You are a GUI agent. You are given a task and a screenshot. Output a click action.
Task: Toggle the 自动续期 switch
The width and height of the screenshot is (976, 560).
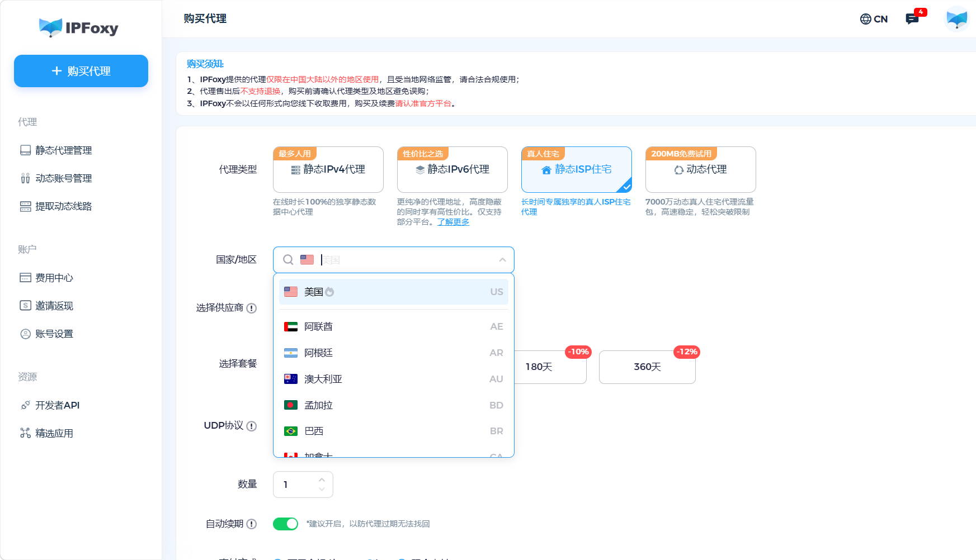click(x=285, y=524)
